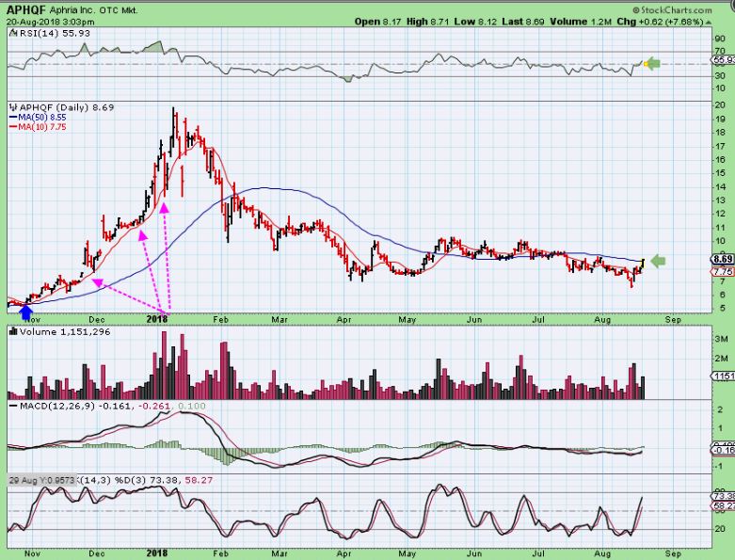
Task: Click the bars icon before Volume 1,151,296
Action: (13, 332)
